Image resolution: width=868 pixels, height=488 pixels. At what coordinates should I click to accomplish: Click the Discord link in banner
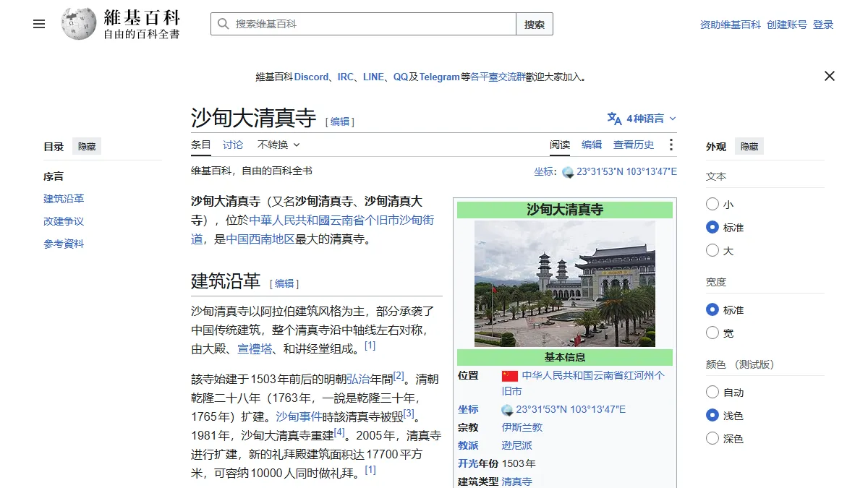pyautogui.click(x=311, y=77)
